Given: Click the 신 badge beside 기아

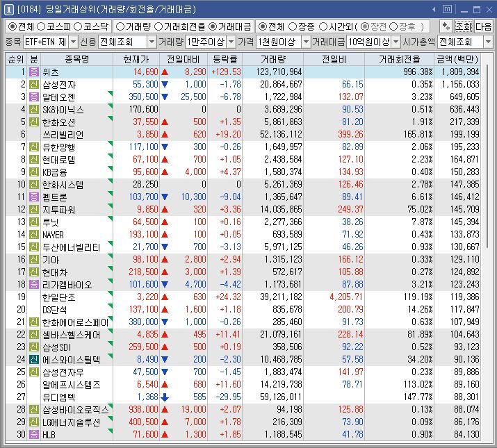Looking at the screenshot, I should pos(33,260).
